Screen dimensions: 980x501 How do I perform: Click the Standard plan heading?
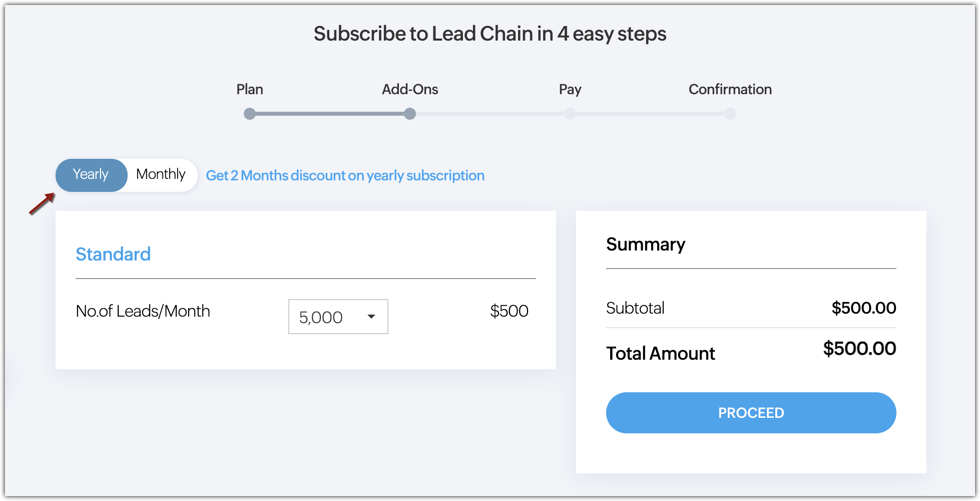113,254
